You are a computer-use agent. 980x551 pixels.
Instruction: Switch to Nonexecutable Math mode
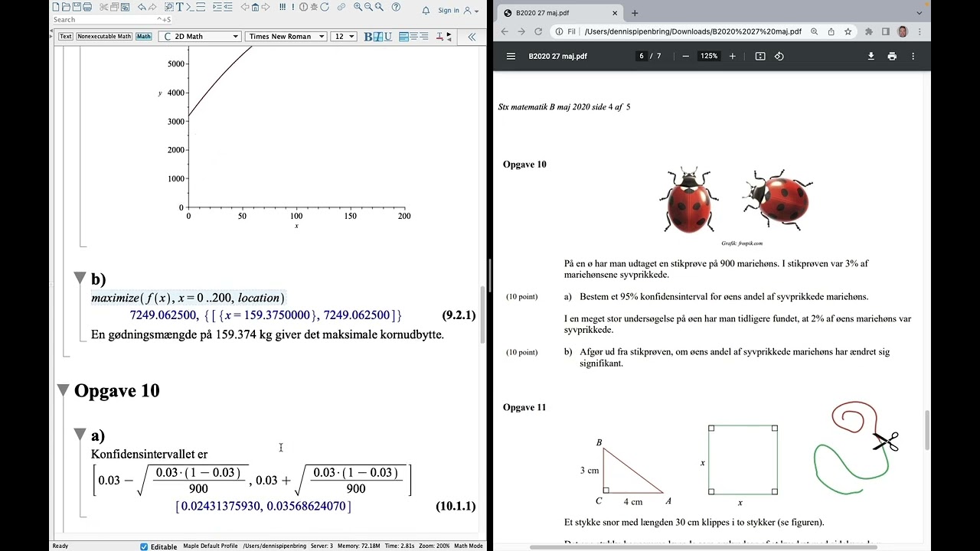coord(104,37)
